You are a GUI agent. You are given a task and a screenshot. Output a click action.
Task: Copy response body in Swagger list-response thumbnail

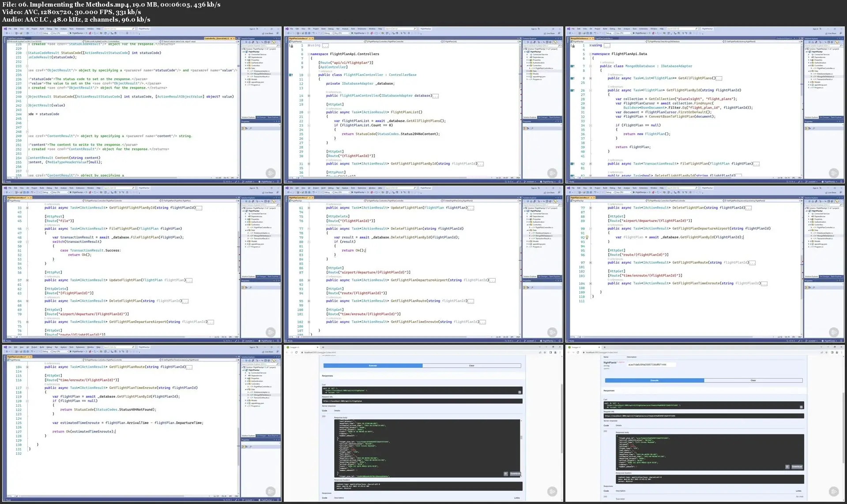point(506,474)
